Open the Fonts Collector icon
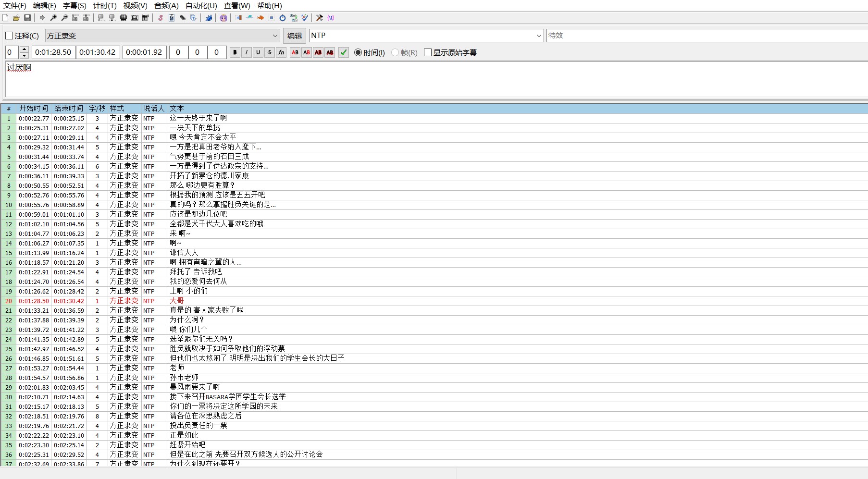 (194, 18)
